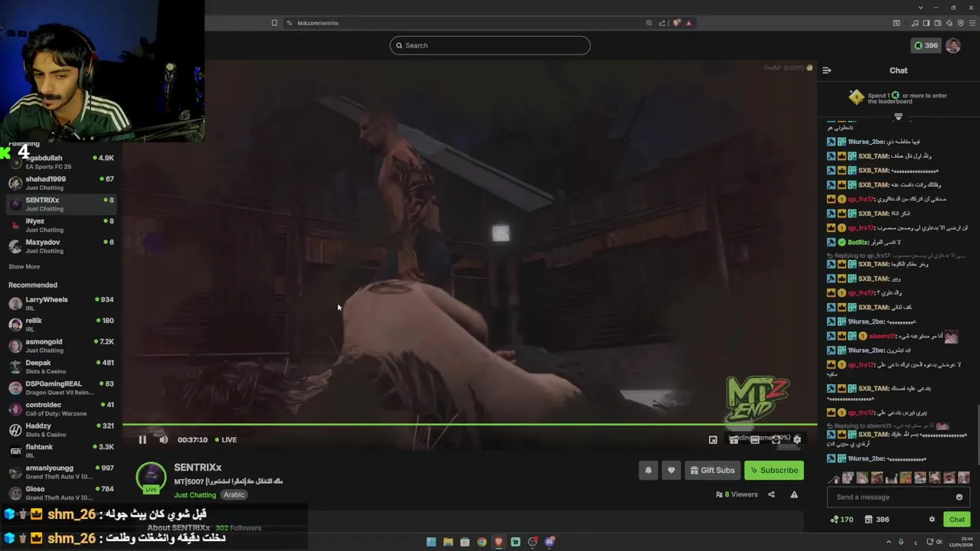Enter fullscreen mode on the video
This screenshot has height=551, width=980.
click(776, 439)
